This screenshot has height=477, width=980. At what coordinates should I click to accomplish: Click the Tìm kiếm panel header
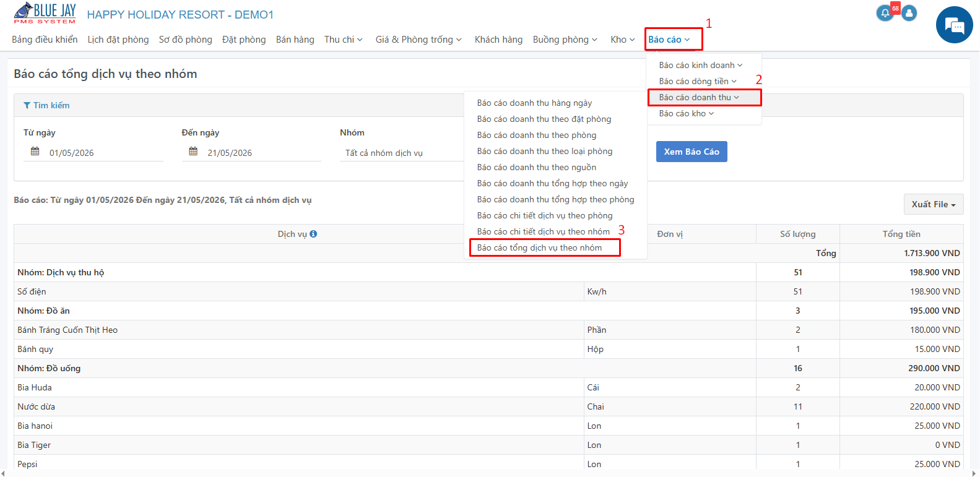(488, 105)
